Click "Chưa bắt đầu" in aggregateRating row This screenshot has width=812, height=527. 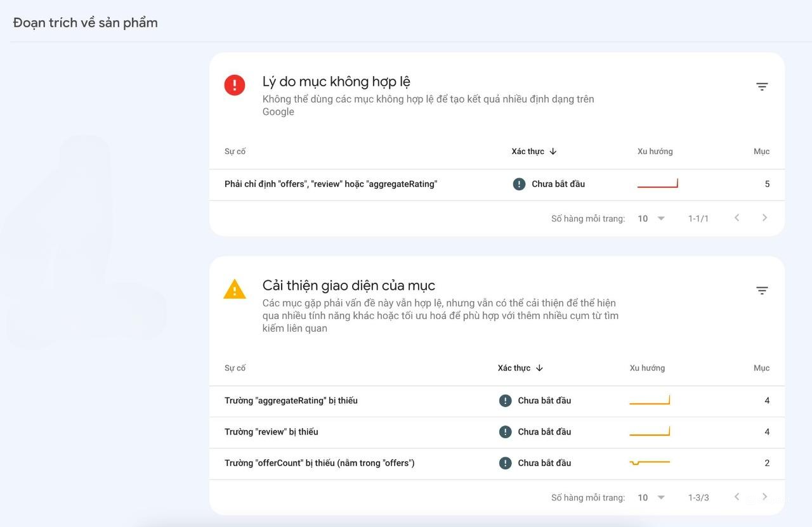(x=544, y=401)
